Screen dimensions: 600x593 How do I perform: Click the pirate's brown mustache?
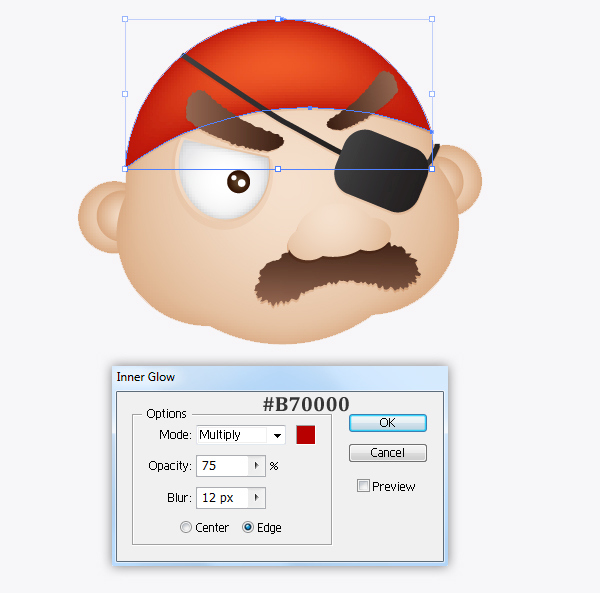(337, 274)
